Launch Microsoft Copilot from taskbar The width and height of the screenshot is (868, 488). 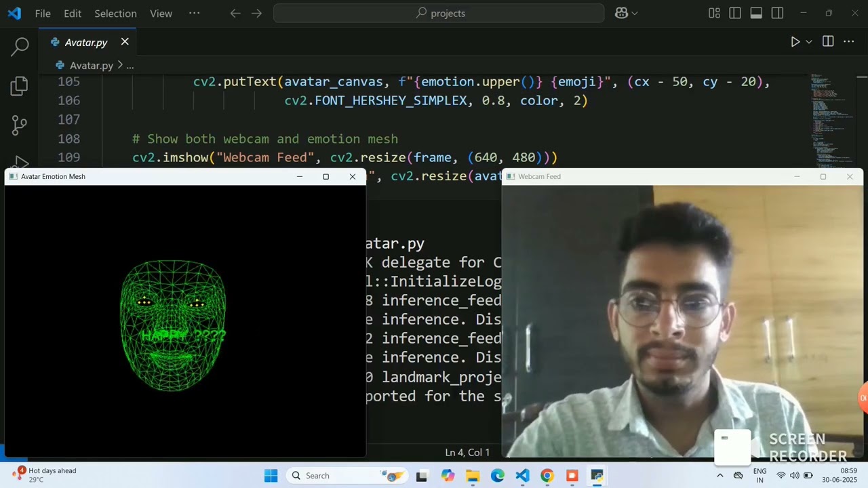point(448,476)
